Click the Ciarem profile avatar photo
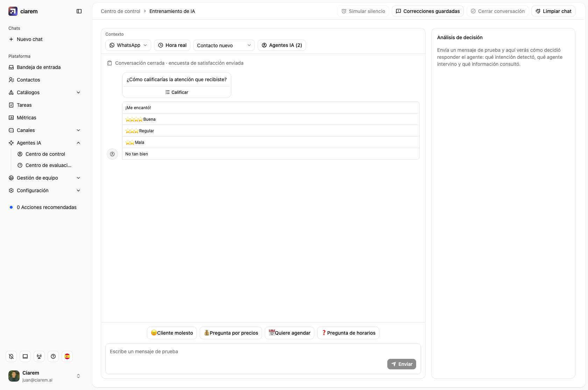588x390 pixels. coord(14,376)
